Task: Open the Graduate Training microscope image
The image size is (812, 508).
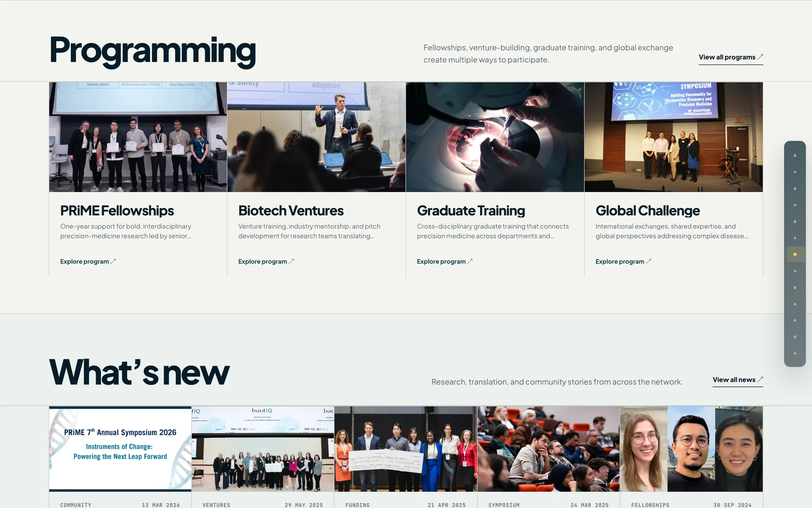Action: (495, 137)
